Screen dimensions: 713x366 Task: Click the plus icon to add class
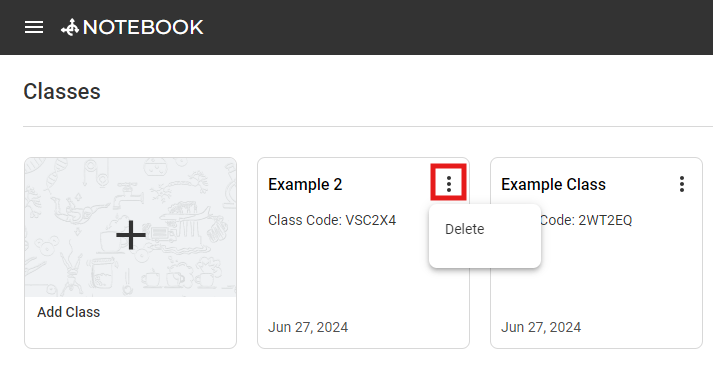(x=131, y=235)
